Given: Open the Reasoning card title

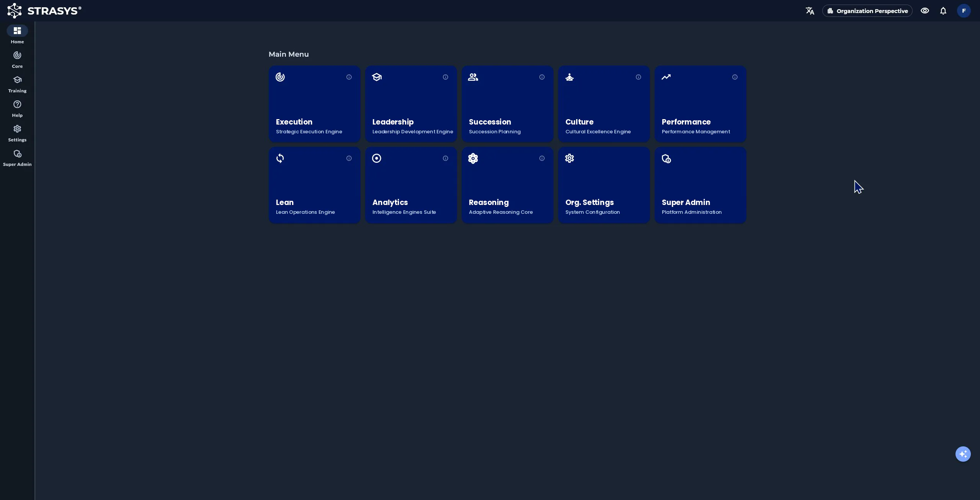Looking at the screenshot, I should click(489, 202).
